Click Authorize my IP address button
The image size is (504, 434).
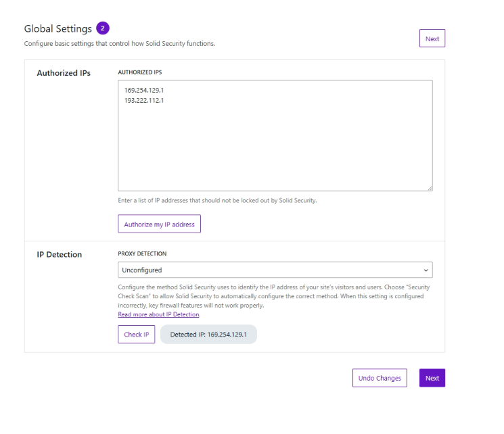tap(160, 224)
